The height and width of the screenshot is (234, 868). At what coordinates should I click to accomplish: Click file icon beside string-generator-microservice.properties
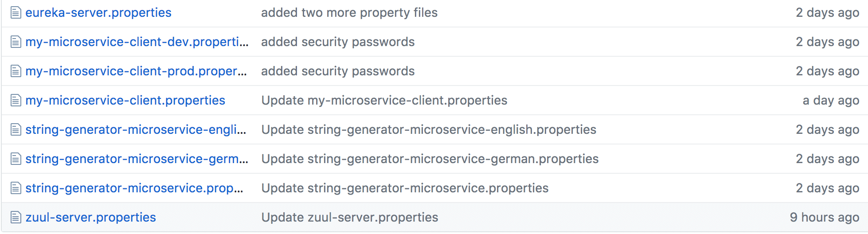click(x=16, y=188)
